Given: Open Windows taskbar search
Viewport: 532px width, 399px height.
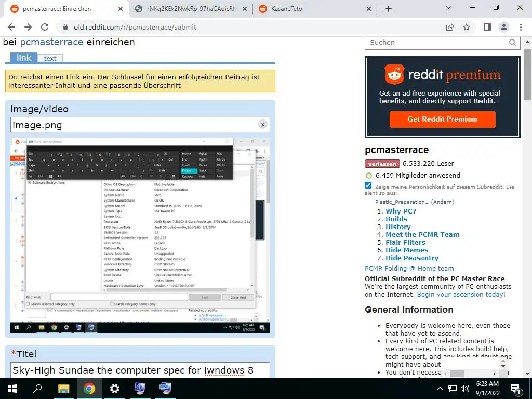Looking at the screenshot, I should coord(37,389).
